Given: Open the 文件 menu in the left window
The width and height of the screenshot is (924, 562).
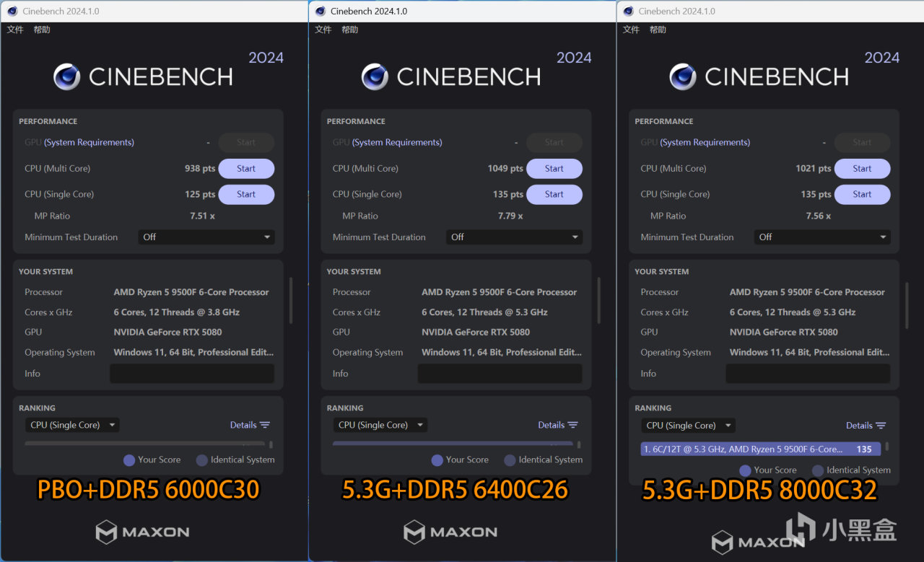Looking at the screenshot, I should [15, 30].
